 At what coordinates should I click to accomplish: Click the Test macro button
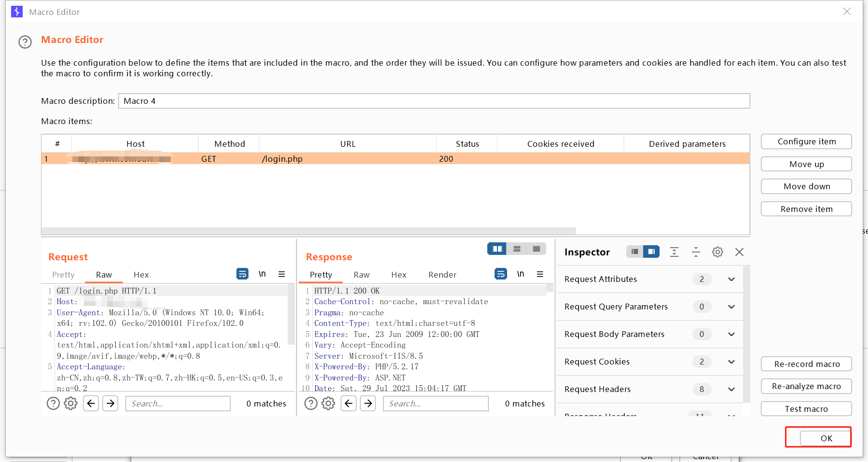(x=806, y=409)
